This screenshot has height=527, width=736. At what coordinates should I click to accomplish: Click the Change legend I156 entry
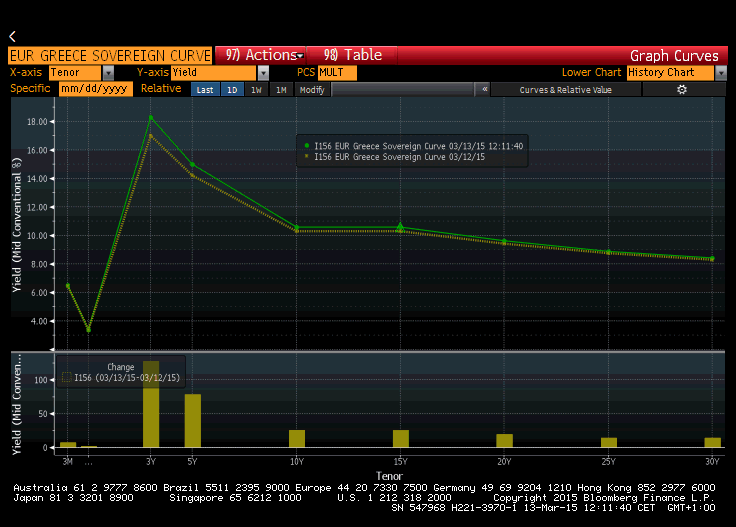point(121,378)
